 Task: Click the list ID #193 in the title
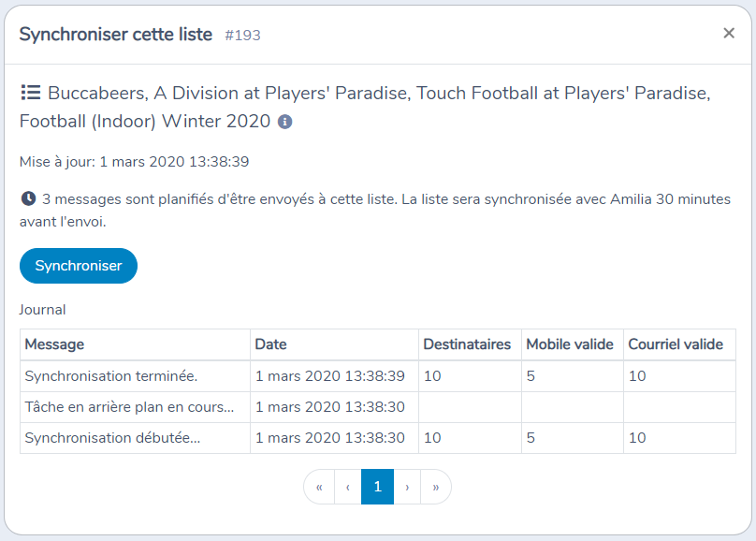242,36
